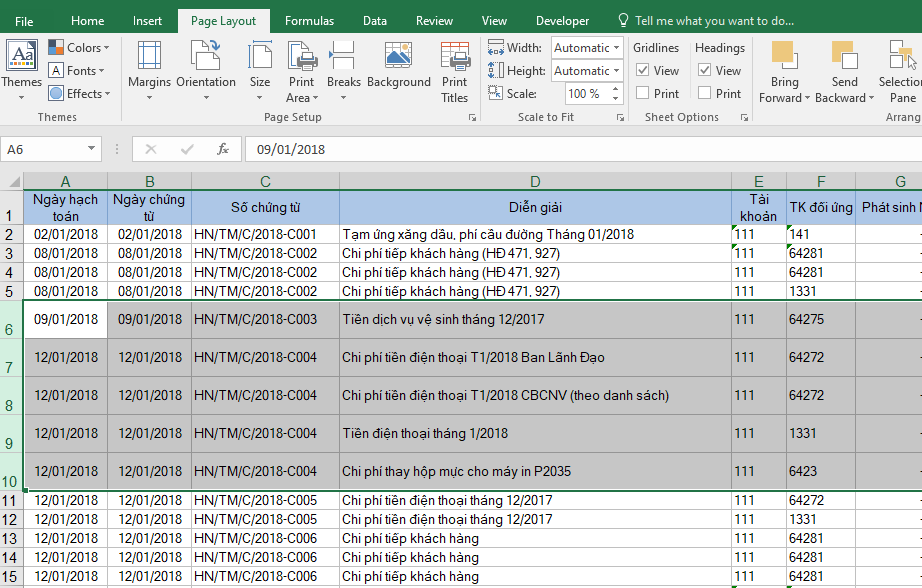The width and height of the screenshot is (922, 588).
Task: Click the Size page icon
Action: click(260, 58)
